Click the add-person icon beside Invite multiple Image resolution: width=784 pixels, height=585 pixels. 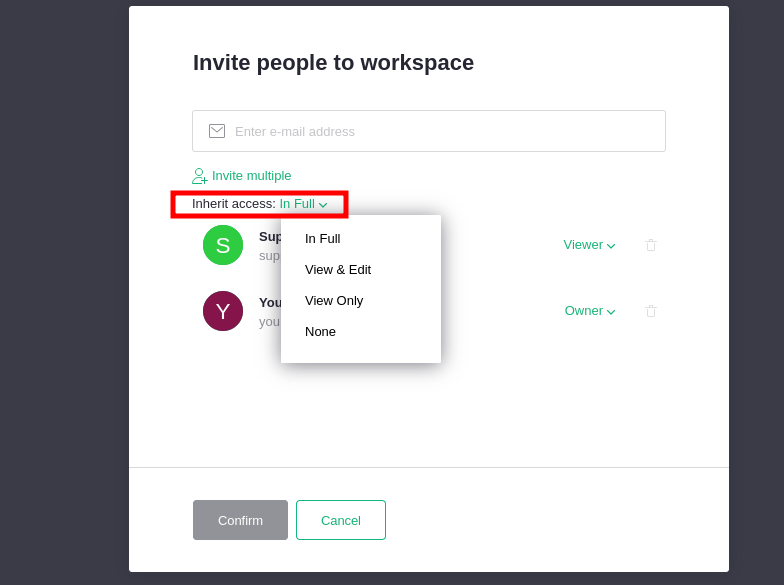pyautogui.click(x=200, y=176)
